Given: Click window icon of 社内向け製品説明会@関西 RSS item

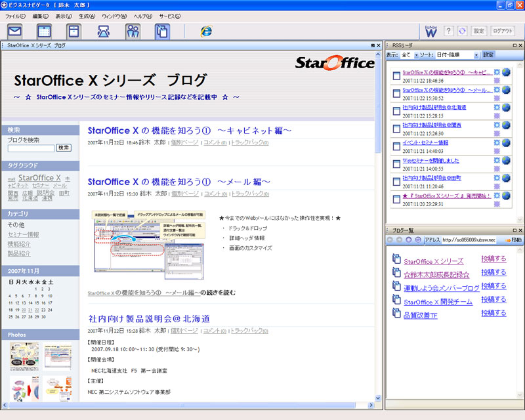Looking at the screenshot, I should point(396,129).
